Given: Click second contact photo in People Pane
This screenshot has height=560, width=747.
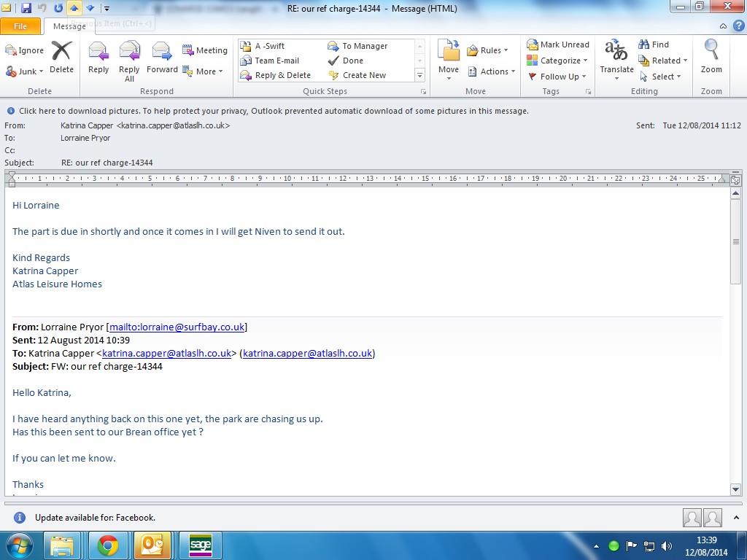Looking at the screenshot, I should click(x=712, y=518).
